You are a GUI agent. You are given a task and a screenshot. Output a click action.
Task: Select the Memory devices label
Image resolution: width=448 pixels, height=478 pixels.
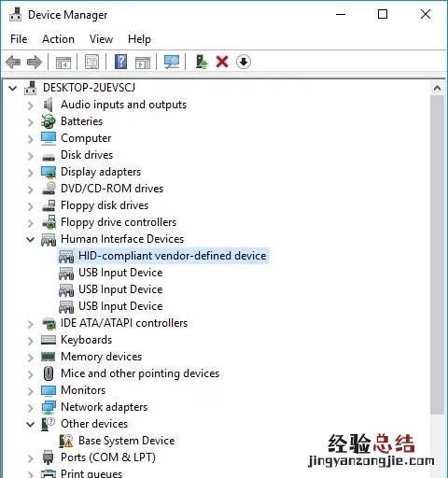point(102,357)
